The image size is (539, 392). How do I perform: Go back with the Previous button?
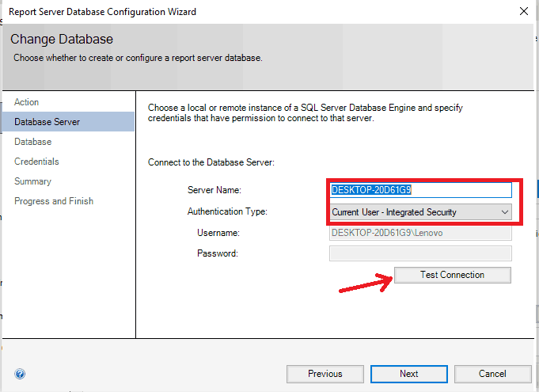click(x=325, y=374)
